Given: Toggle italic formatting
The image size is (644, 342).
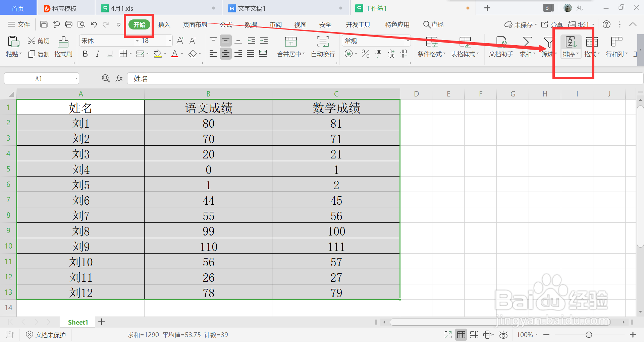Looking at the screenshot, I should tap(97, 54).
